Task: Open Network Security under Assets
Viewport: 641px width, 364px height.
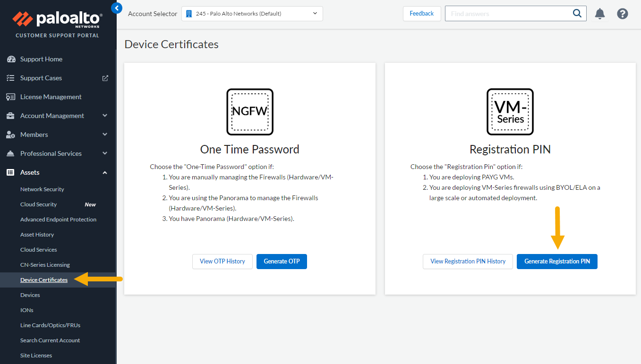Action: pyautogui.click(x=42, y=189)
